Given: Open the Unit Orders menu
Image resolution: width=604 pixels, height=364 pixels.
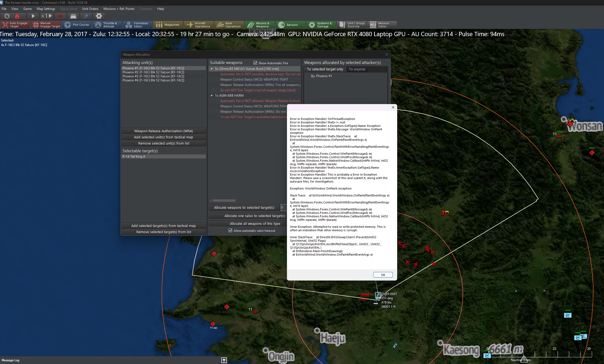Looking at the screenshot, I should tap(90, 9).
